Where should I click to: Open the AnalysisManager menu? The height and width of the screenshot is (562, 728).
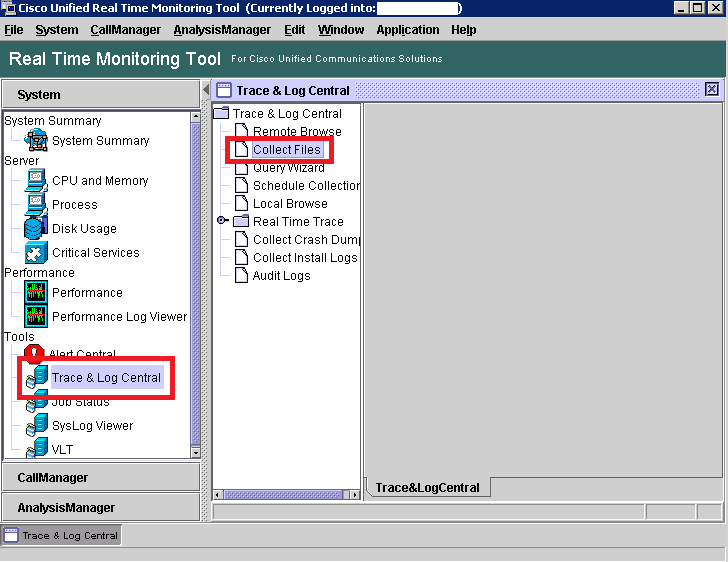tap(222, 30)
